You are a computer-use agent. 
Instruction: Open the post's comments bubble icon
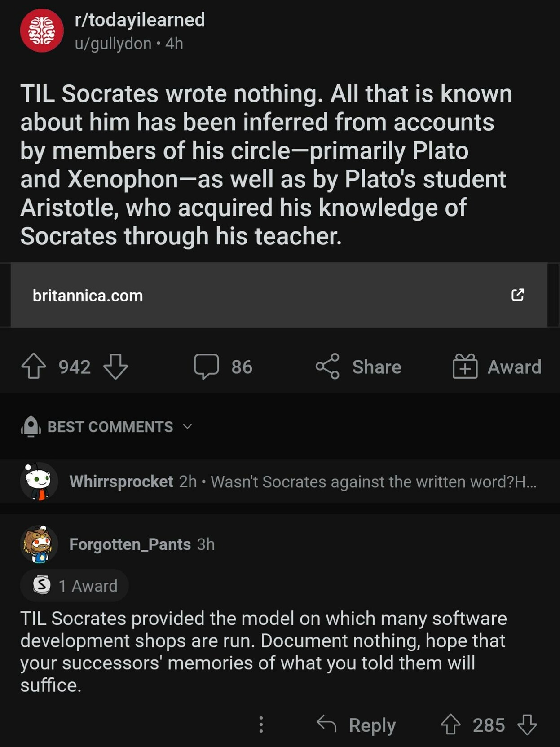pyautogui.click(x=207, y=366)
